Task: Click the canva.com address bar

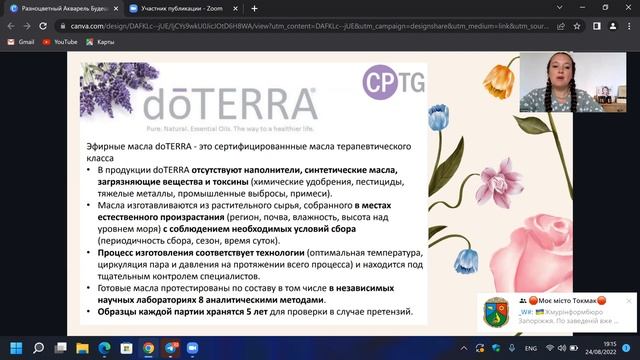Action: coord(309,26)
